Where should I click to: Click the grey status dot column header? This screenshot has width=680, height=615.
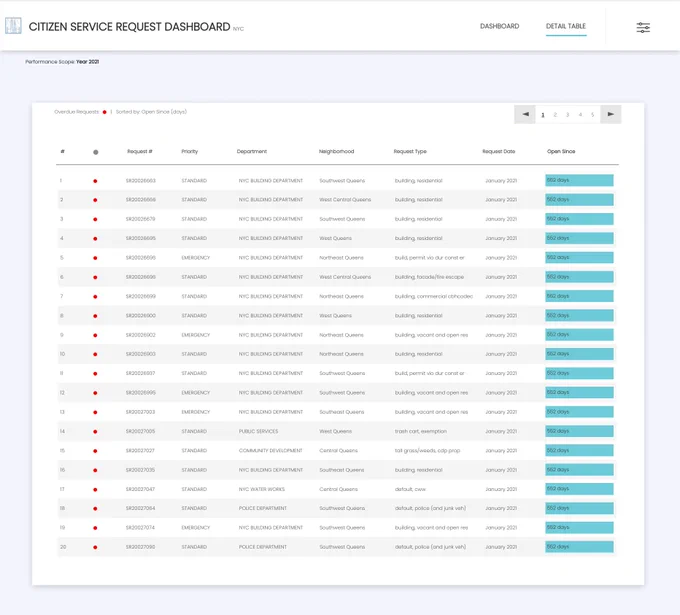click(95, 152)
